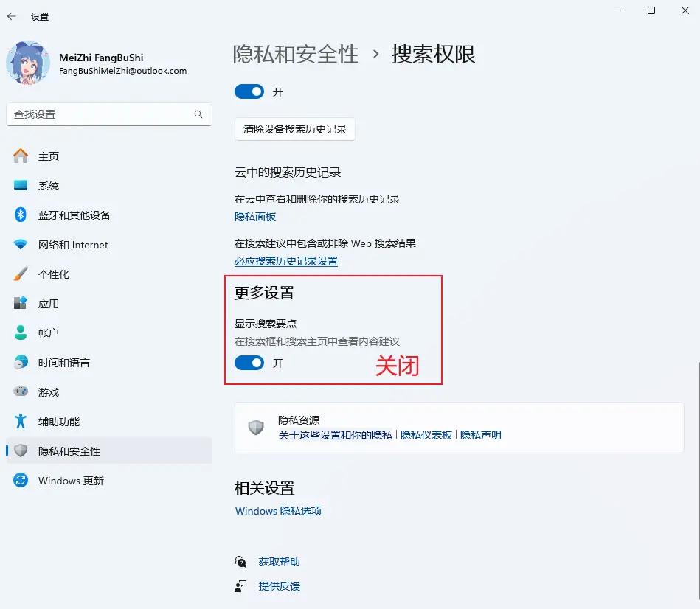
Task: Open the 帐户 settings section
Action: [x=49, y=333]
